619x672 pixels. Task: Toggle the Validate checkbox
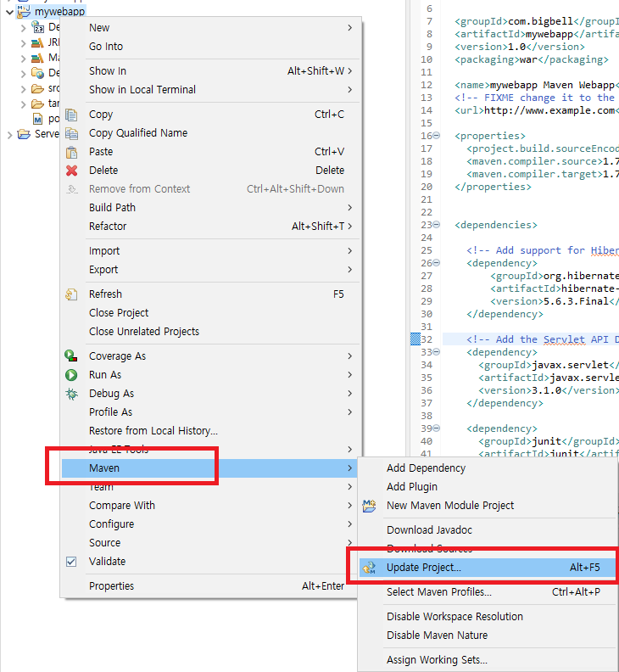71,562
